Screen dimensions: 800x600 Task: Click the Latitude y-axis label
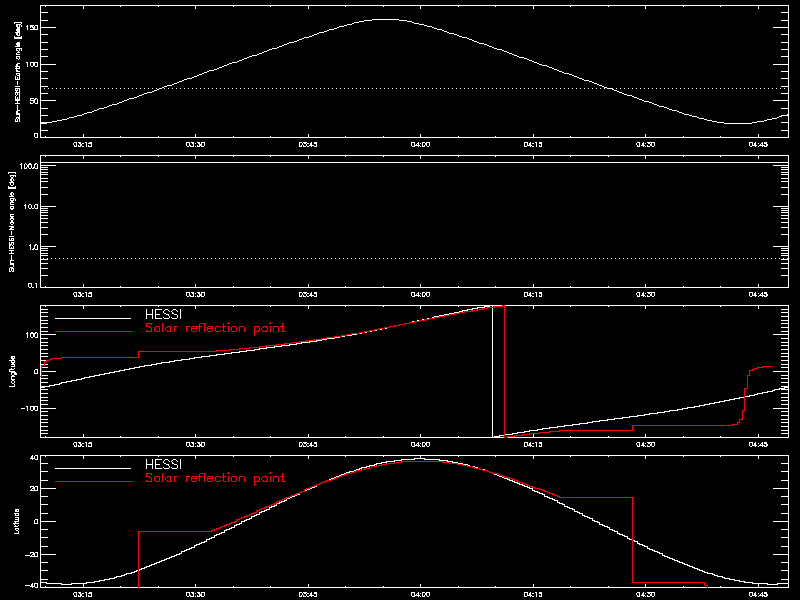16,521
